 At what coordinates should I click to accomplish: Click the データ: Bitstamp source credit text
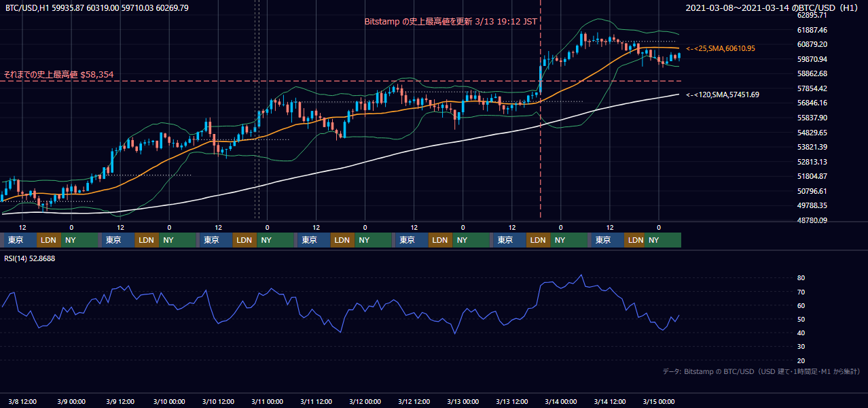(x=761, y=372)
